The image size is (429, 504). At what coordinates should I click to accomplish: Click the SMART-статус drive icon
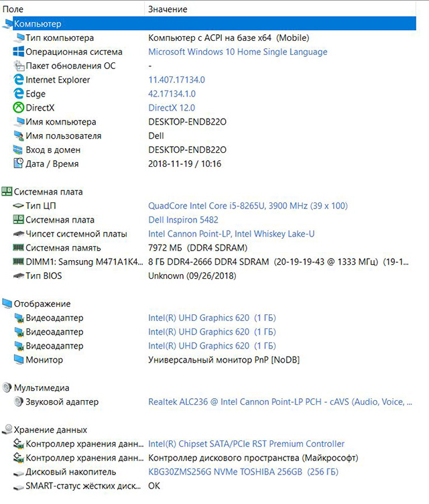pyautogui.click(x=18, y=487)
